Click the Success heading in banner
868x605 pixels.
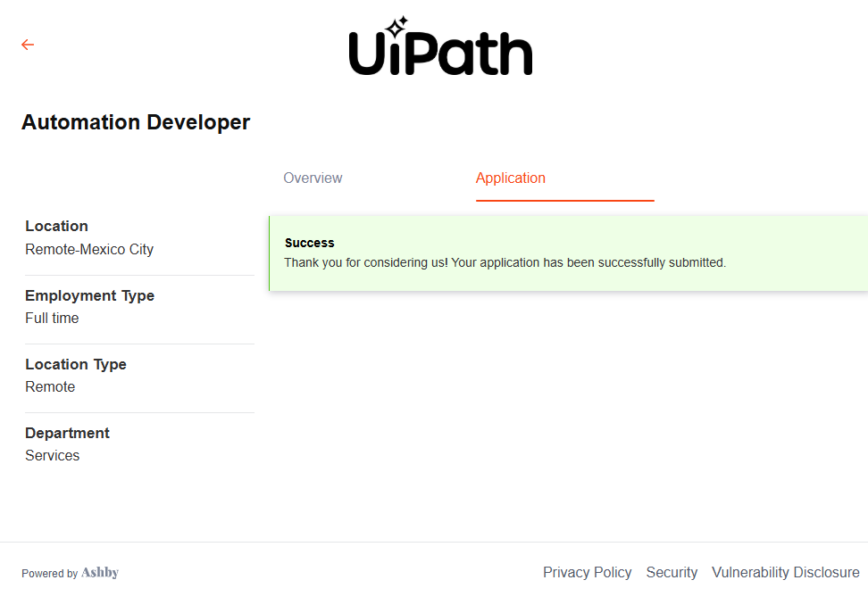309,243
